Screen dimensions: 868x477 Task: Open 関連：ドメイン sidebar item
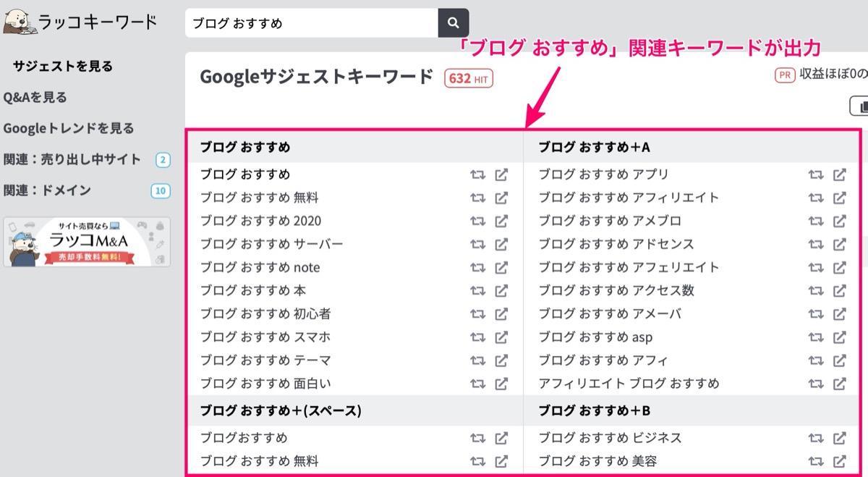pos(47,190)
